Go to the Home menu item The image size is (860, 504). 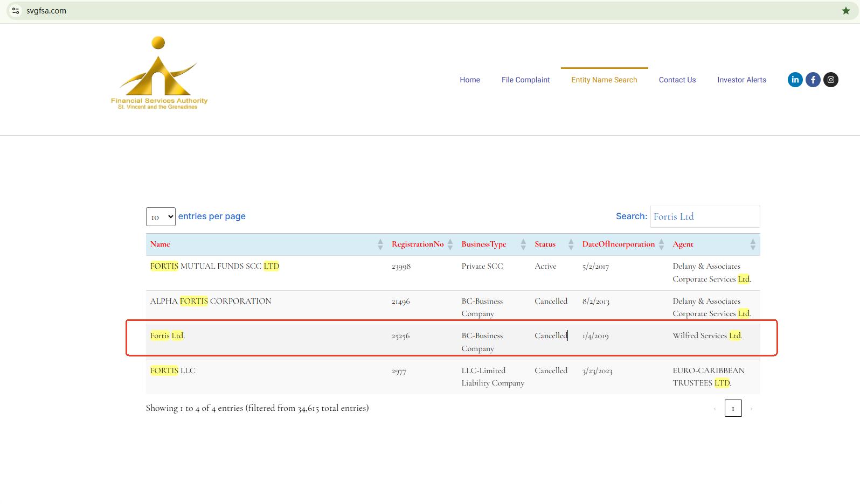pos(469,80)
